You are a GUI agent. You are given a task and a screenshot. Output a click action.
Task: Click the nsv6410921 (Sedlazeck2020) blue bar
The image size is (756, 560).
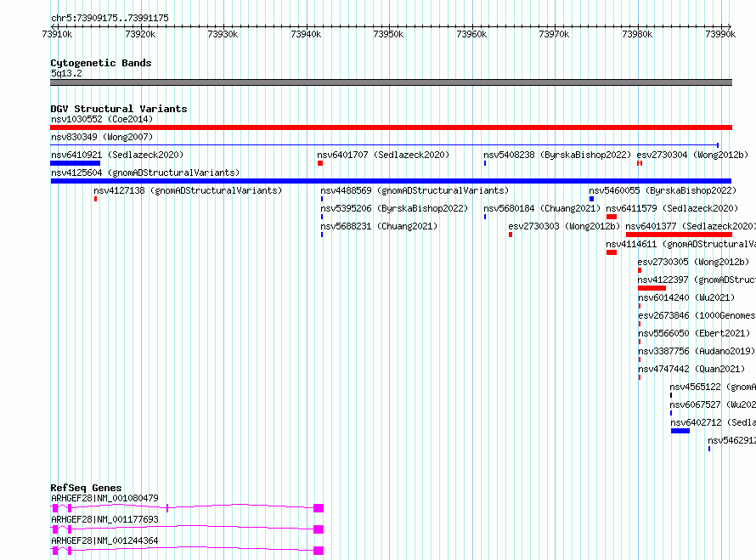point(76,163)
